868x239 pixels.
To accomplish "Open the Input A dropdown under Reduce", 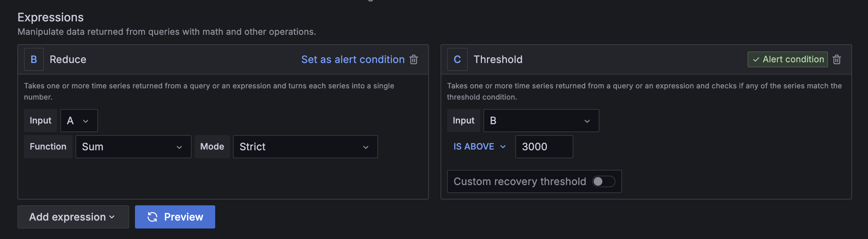I will [79, 121].
